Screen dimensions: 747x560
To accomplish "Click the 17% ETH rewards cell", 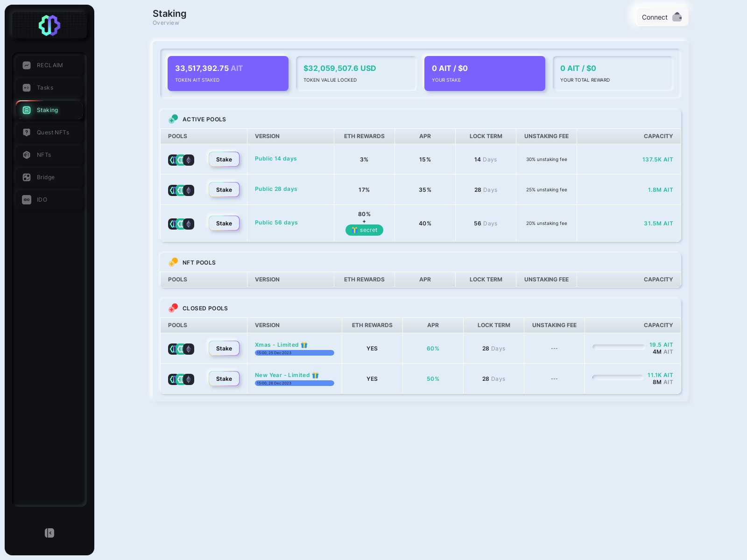I will (364, 190).
